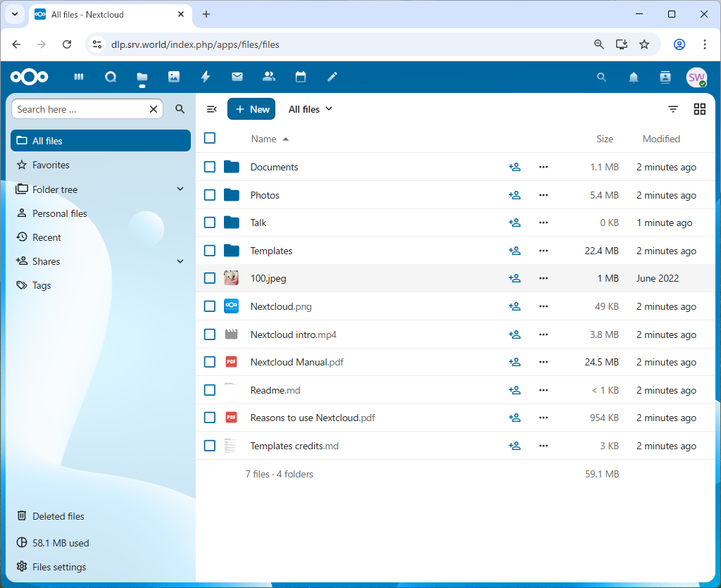Open the file list filter icon
Viewport: 721px width, 588px height.
(672, 109)
